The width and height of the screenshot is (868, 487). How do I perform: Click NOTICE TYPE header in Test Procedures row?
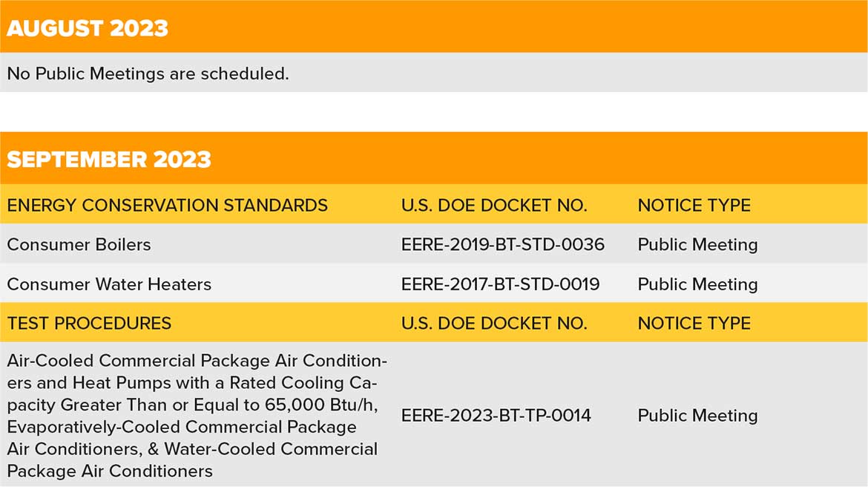click(x=694, y=324)
